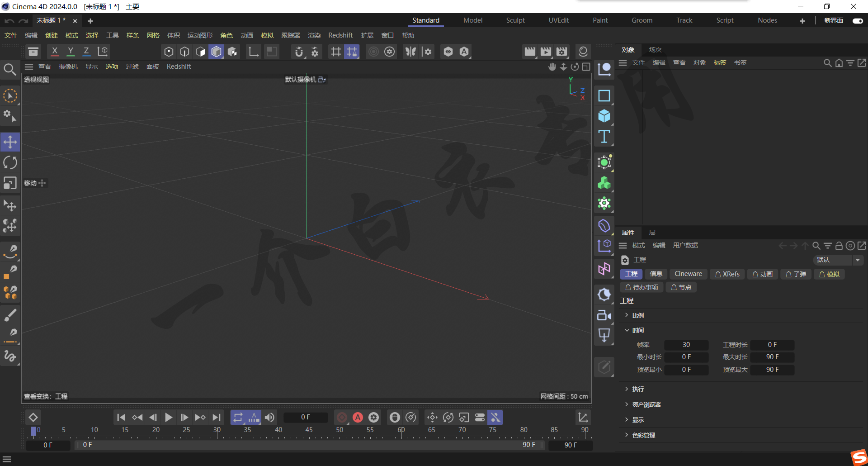Open the Render Settings icon

tap(561, 52)
